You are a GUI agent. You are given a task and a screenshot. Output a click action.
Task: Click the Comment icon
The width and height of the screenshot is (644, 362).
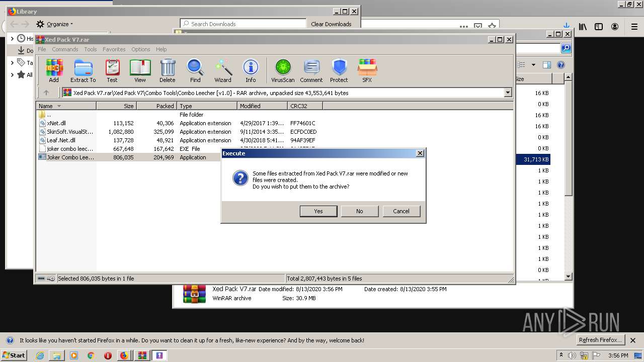coord(311,70)
